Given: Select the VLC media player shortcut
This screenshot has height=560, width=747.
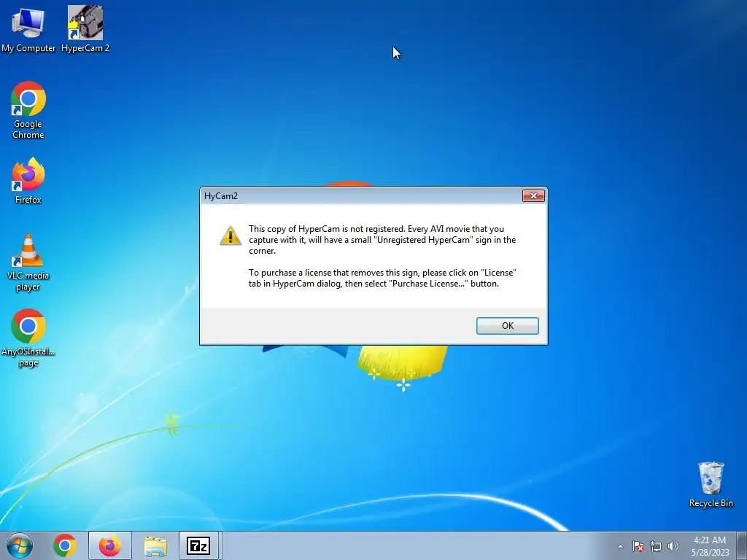Looking at the screenshot, I should 28,262.
